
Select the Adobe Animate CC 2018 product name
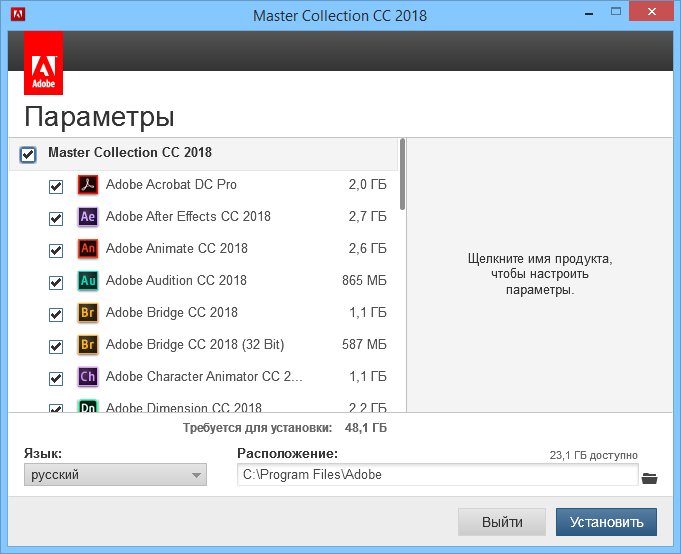tap(176, 249)
